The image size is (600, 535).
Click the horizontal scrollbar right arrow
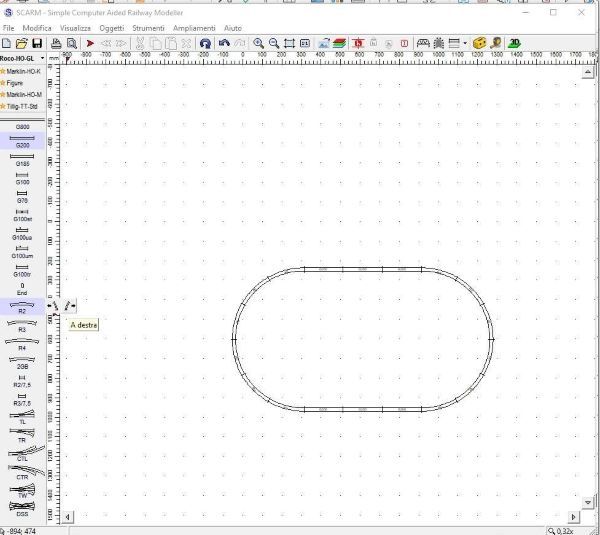point(574,517)
